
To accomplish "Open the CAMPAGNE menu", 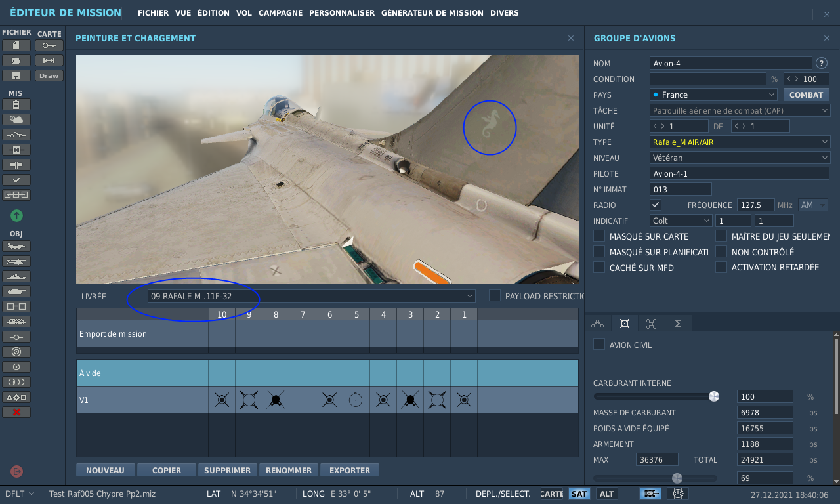I will pos(280,13).
